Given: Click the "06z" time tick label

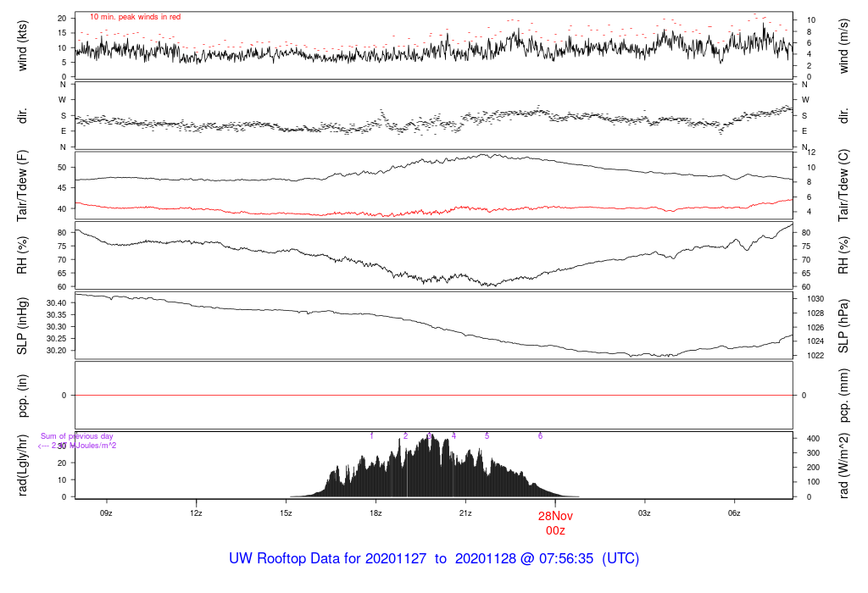Looking at the screenshot, I should tap(734, 513).
